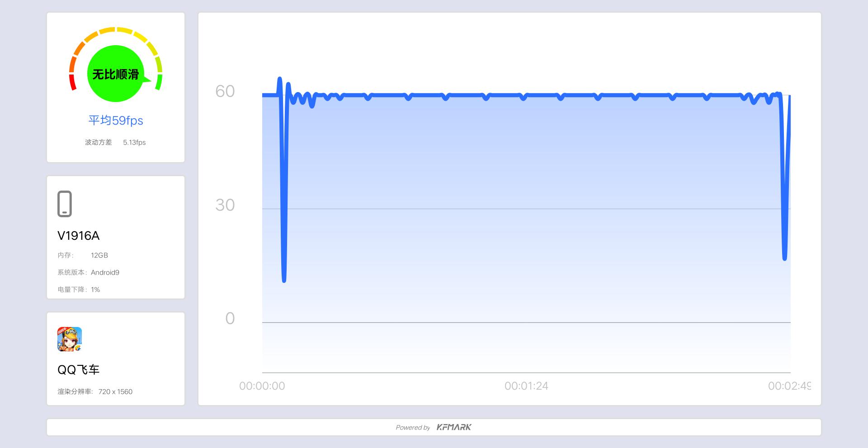Image resolution: width=868 pixels, height=448 pixels.
Task: Click the QQ飞车 game app icon
Action: click(70, 339)
